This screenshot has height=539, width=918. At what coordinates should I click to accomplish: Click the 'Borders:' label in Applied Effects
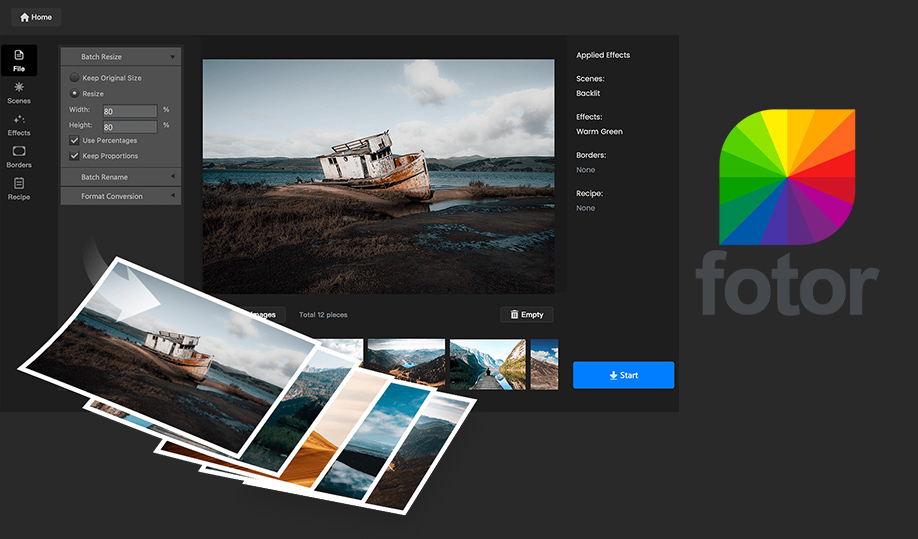591,155
